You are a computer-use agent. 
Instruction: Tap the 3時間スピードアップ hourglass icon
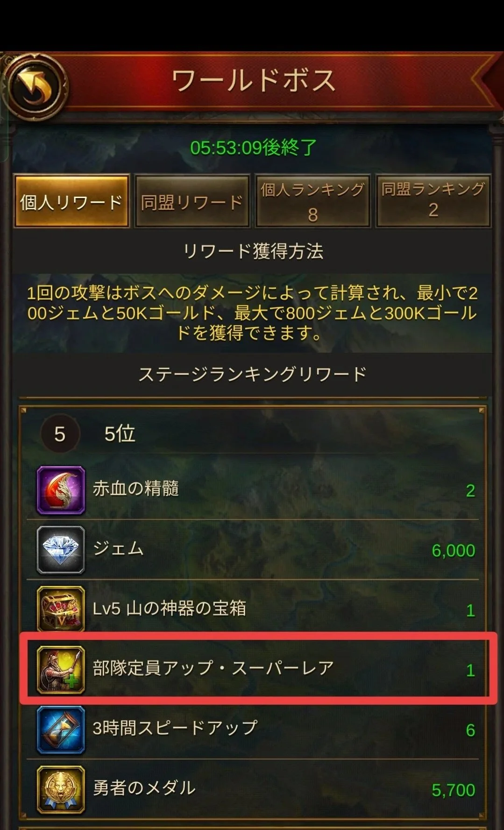coord(61,730)
